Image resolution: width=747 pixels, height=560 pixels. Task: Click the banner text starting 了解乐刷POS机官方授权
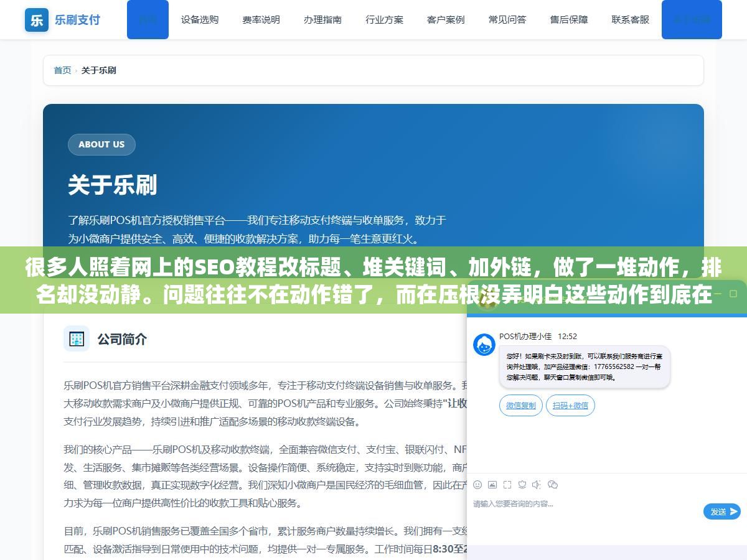point(257,229)
